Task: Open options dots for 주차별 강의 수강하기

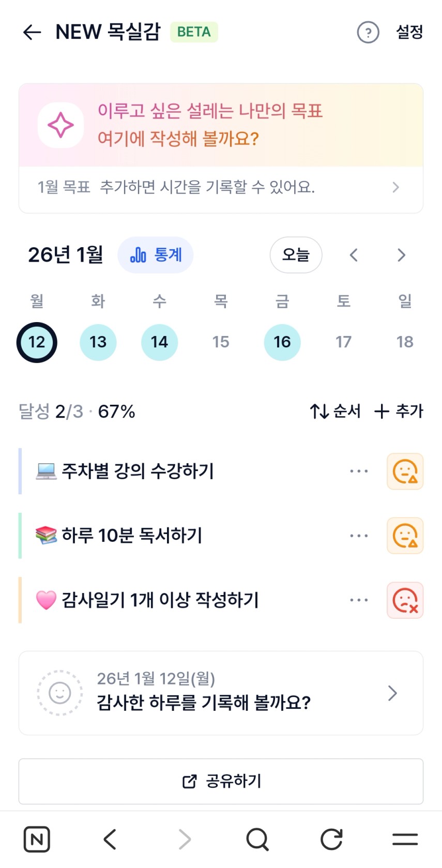Action: 359,471
